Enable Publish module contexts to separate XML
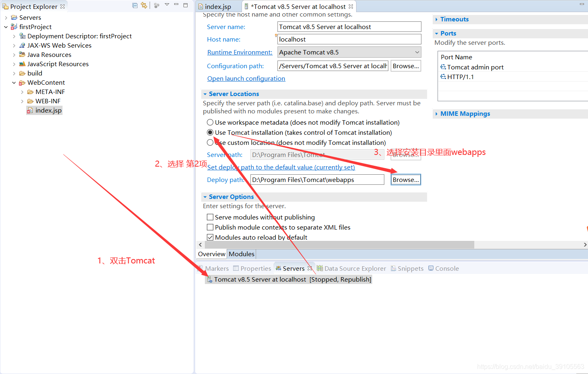This screenshot has height=374, width=588. pyautogui.click(x=210, y=227)
